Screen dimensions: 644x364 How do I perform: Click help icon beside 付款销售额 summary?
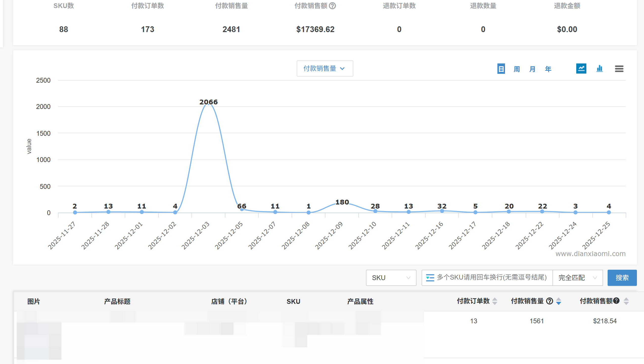[333, 6]
